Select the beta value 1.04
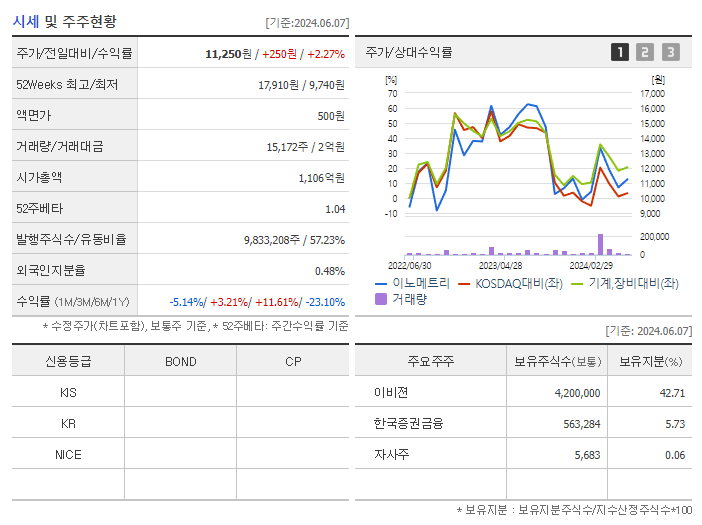The image size is (702, 525). (x=335, y=209)
